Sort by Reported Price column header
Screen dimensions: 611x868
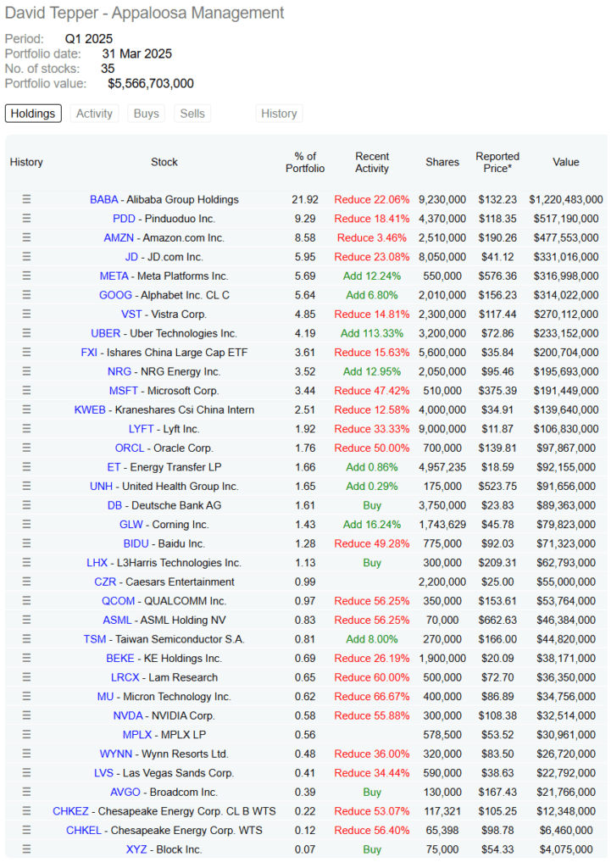[497, 162]
